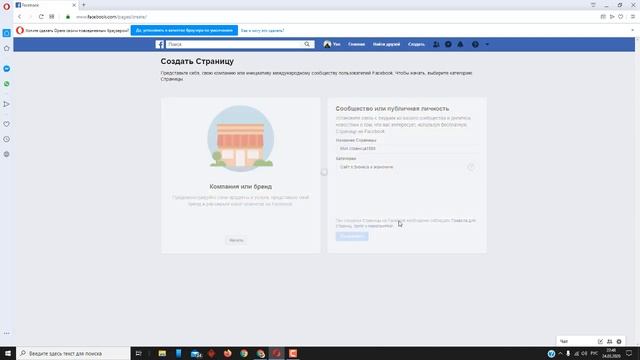Show hidden system tray icons chevron
Image resolution: width=640 pixels, height=360 pixels.
tap(560, 353)
